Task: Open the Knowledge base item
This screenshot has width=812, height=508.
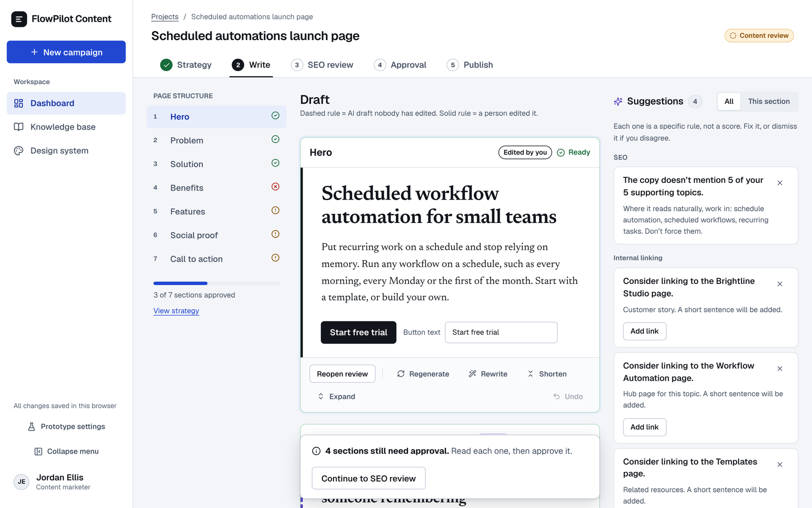Action: (66, 127)
